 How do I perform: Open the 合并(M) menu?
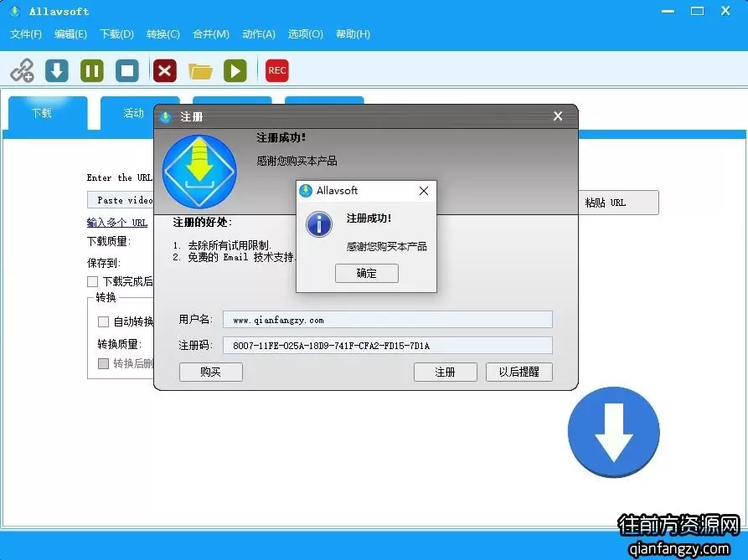[x=211, y=33]
